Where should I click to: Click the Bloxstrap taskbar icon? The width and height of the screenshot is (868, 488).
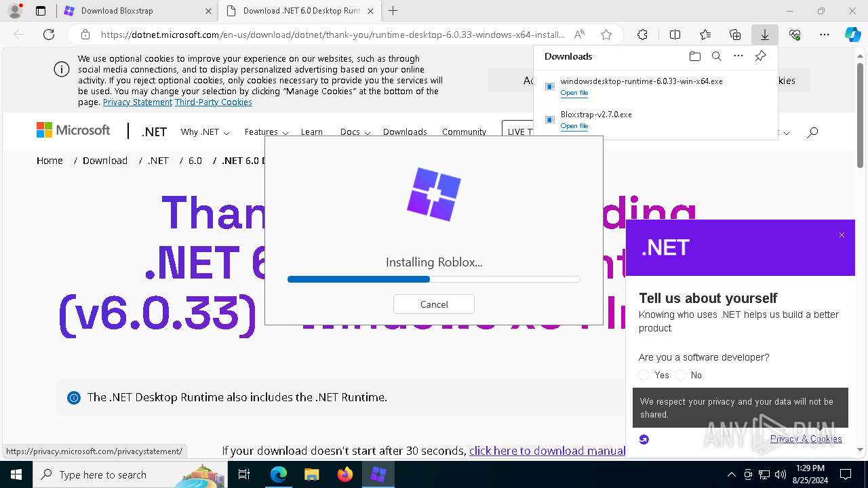click(378, 474)
